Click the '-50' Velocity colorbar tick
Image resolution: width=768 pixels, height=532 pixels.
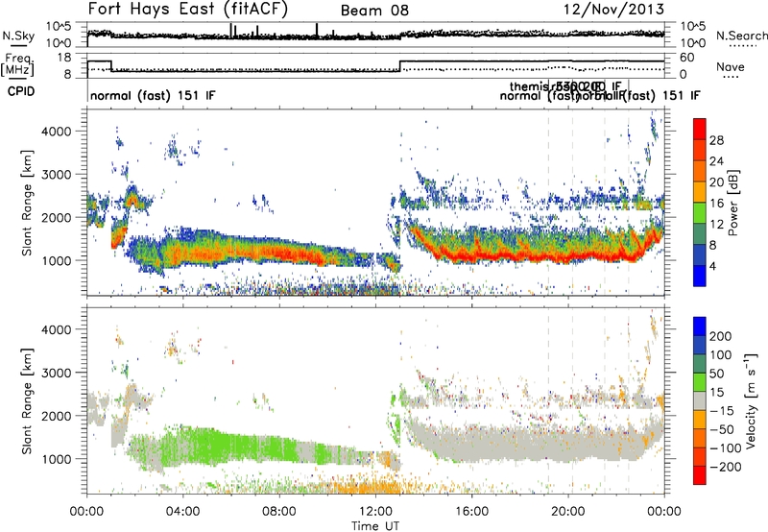(x=722, y=429)
